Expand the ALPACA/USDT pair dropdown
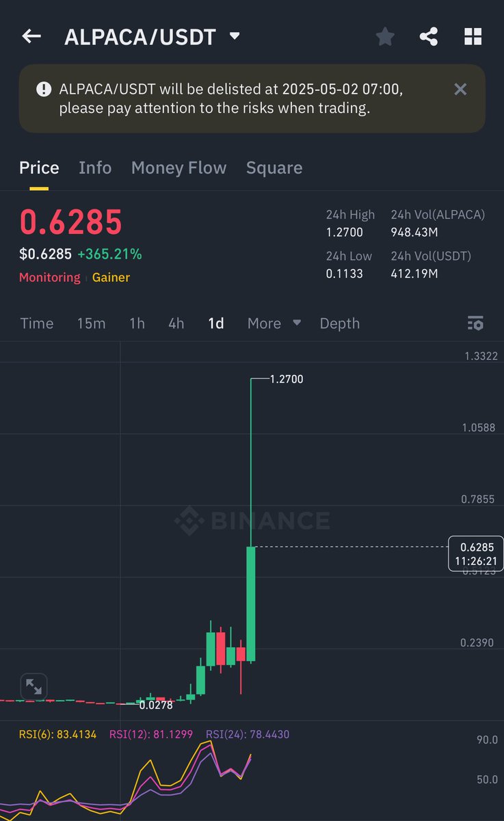504x821 pixels. (x=235, y=36)
